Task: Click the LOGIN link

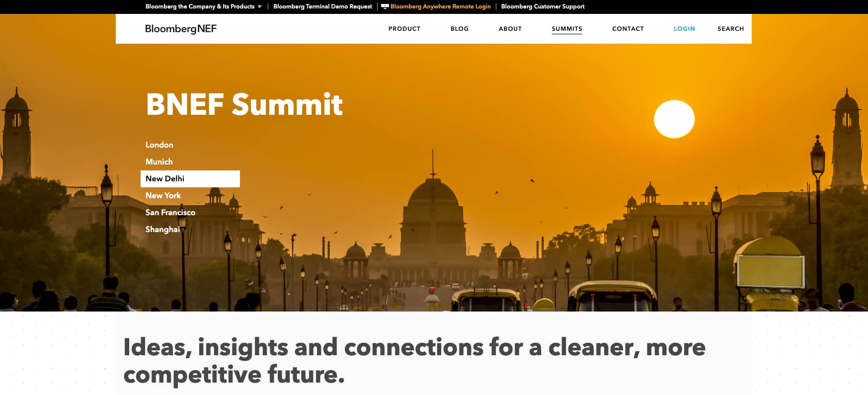Action: pos(684,29)
